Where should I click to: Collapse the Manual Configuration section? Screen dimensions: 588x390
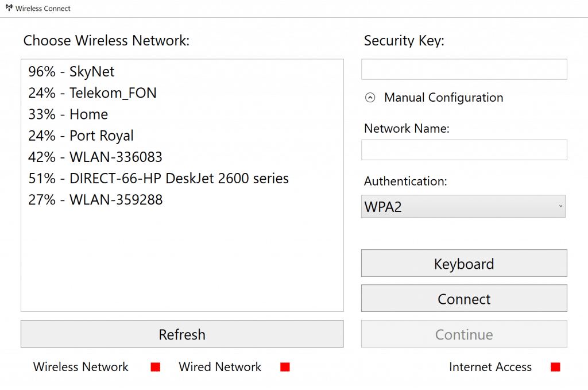[370, 98]
